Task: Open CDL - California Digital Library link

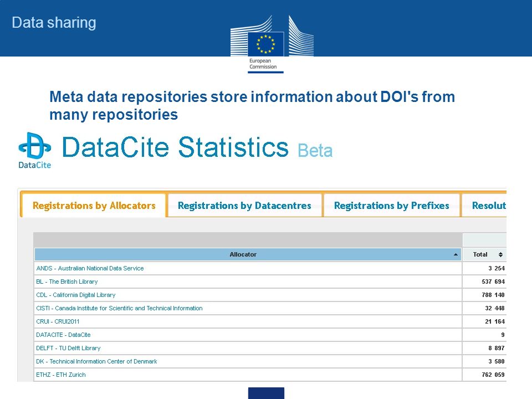Action: [x=76, y=295]
